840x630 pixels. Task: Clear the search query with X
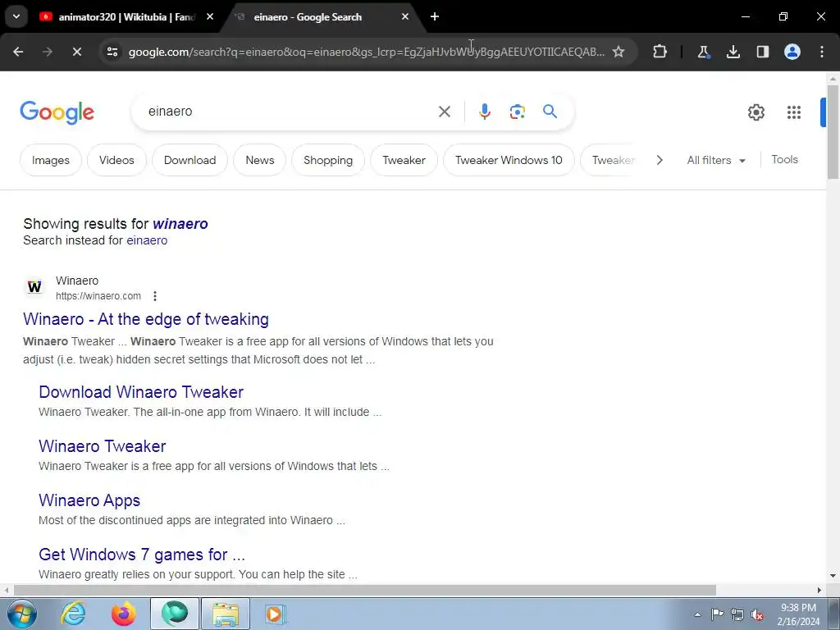444,112
